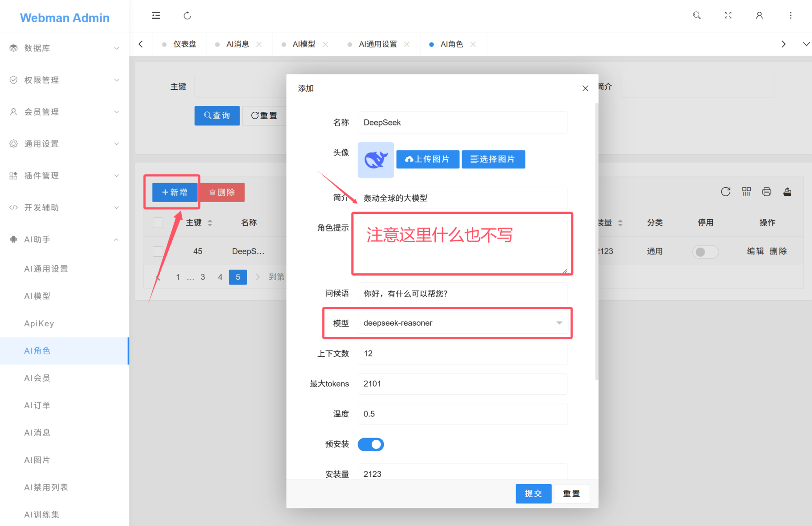Viewport: 812px width, 526px height.
Task: Click the 最大tokens input field
Action: tap(462, 384)
